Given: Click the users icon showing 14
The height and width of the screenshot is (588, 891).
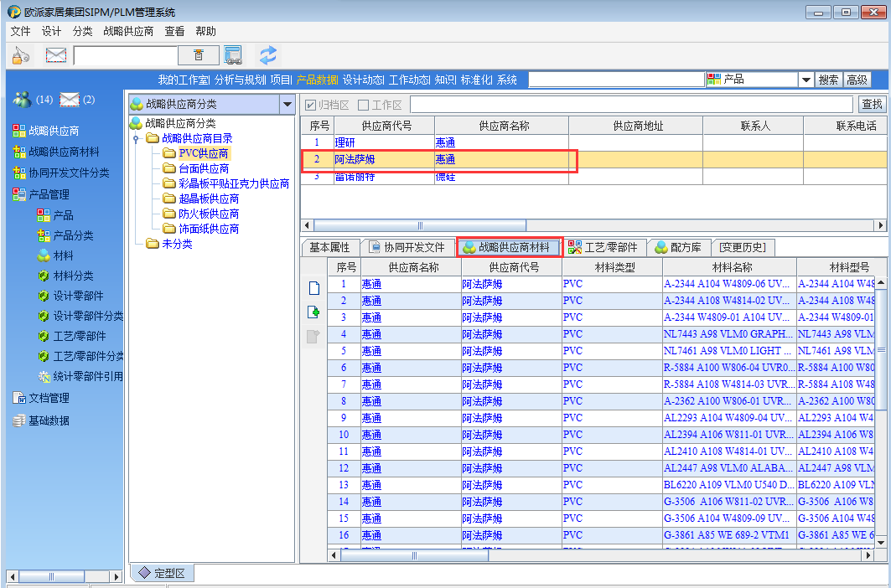Looking at the screenshot, I should [23, 100].
